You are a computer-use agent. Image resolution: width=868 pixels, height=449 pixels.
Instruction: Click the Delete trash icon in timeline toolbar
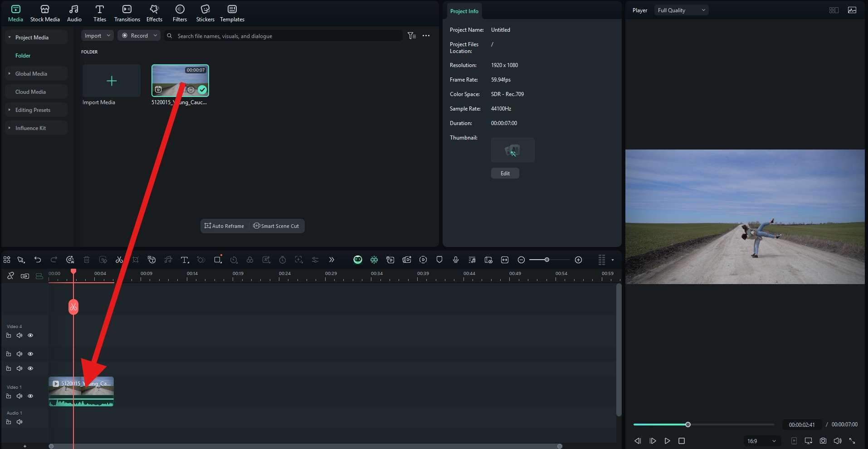tap(87, 260)
